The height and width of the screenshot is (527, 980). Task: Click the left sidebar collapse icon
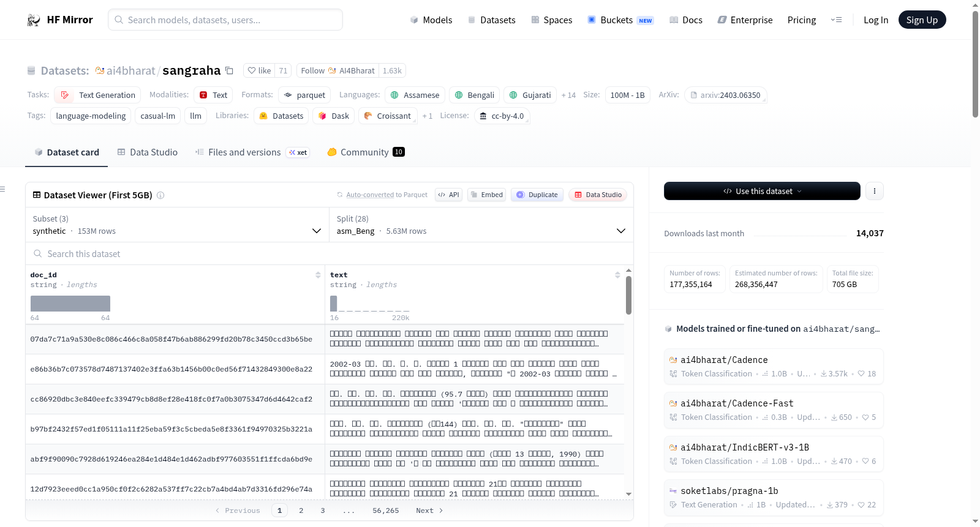(2, 189)
